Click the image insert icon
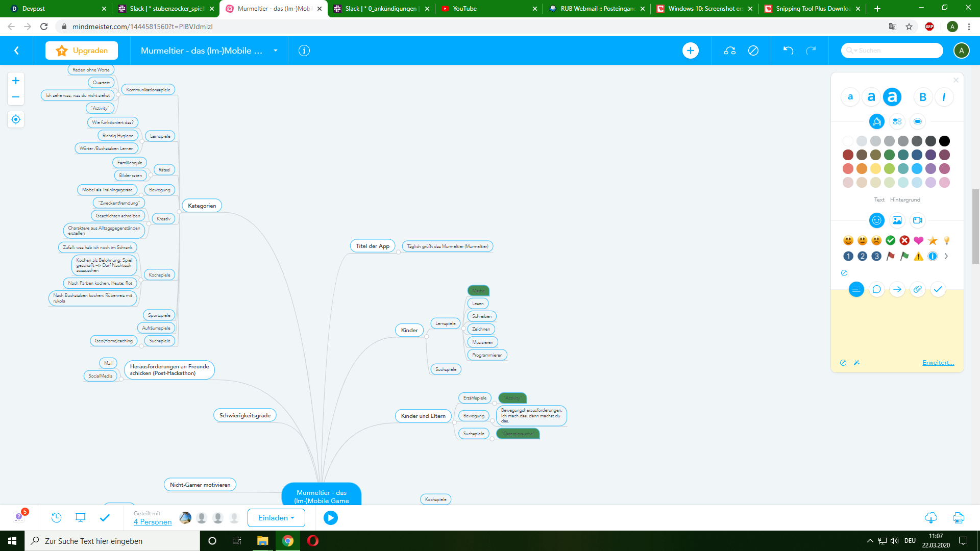This screenshot has height=551, width=980. tap(897, 220)
